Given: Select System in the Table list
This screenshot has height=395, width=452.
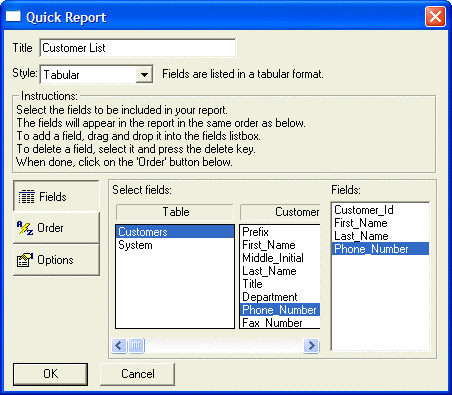Looking at the screenshot, I should tap(175, 245).
